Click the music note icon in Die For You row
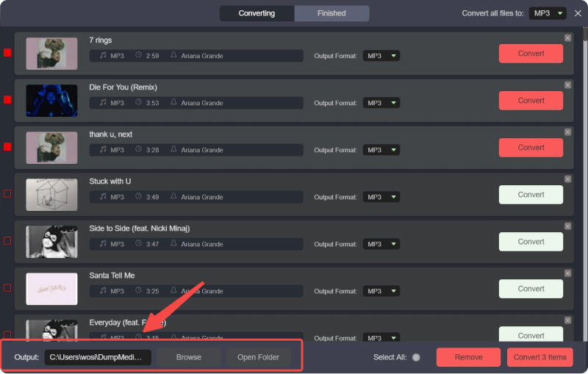Screen dimensions: 588x374 click(x=103, y=102)
